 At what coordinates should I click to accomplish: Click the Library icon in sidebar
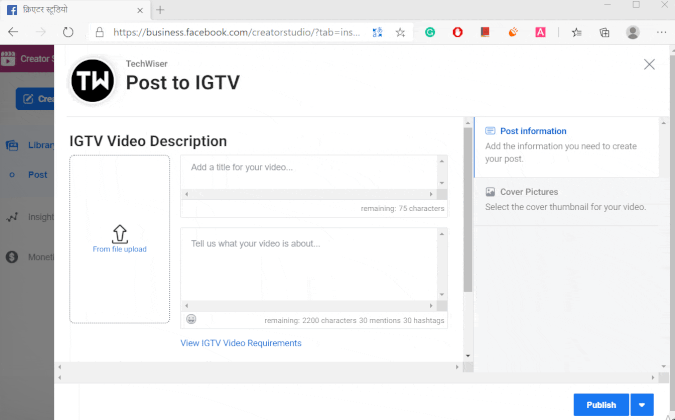point(12,145)
